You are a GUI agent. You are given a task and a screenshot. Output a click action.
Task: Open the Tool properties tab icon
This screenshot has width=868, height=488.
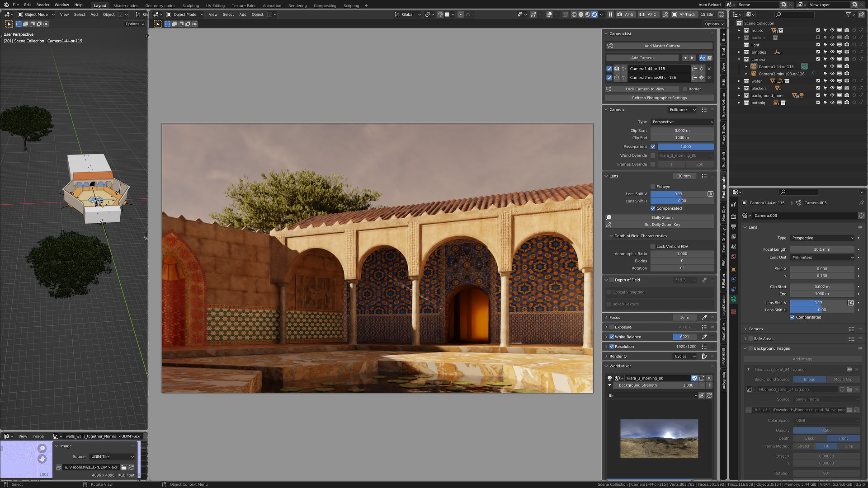[733, 205]
